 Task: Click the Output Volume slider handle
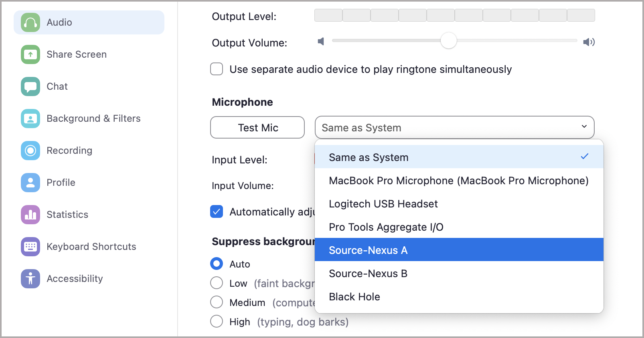(x=448, y=41)
